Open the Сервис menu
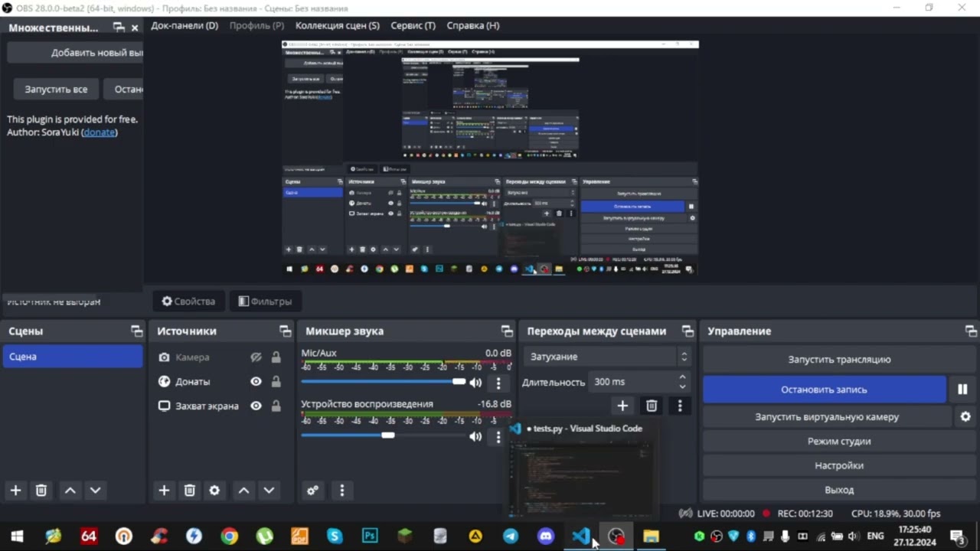Viewport: 980px width, 551px height. (413, 25)
